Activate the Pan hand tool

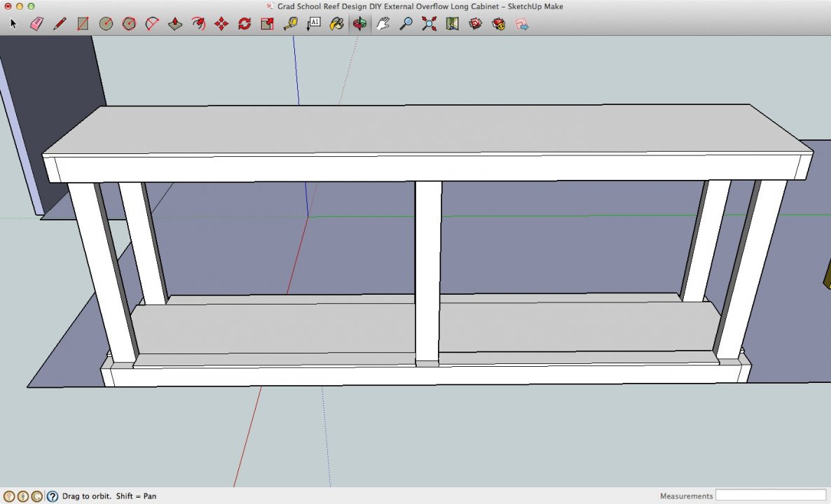pos(383,24)
